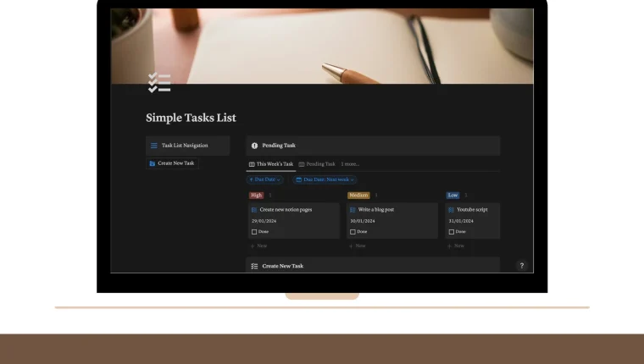Add new card under High priority column

[x=258, y=245]
